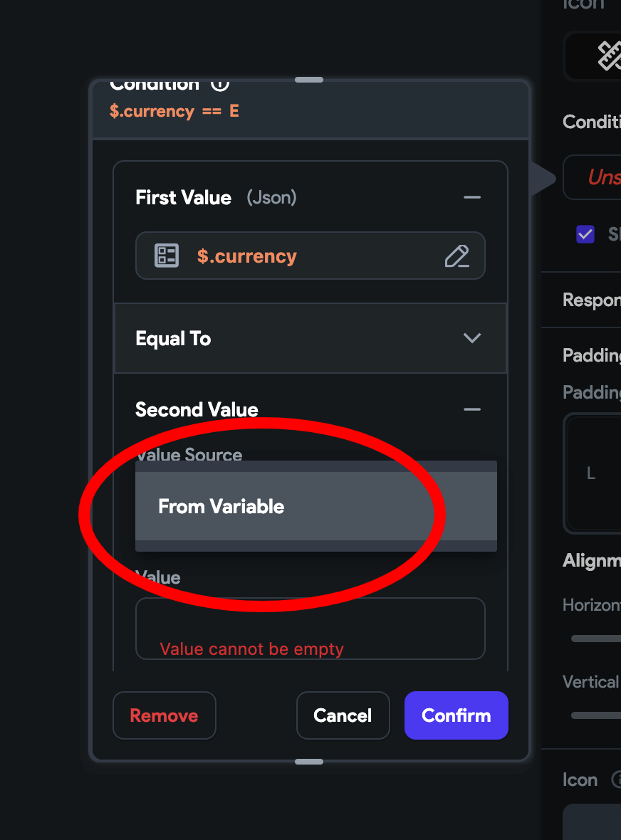The image size is (621, 840).
Task: Collapse the Second Value section
Action: (471, 409)
